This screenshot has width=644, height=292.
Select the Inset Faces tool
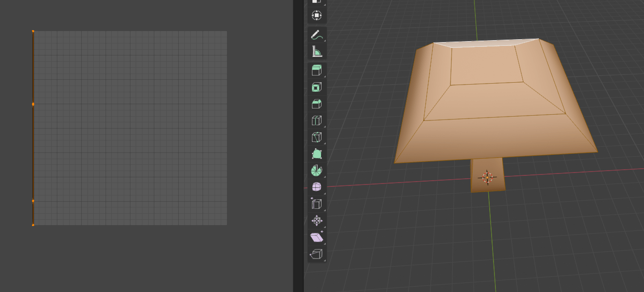[316, 87]
